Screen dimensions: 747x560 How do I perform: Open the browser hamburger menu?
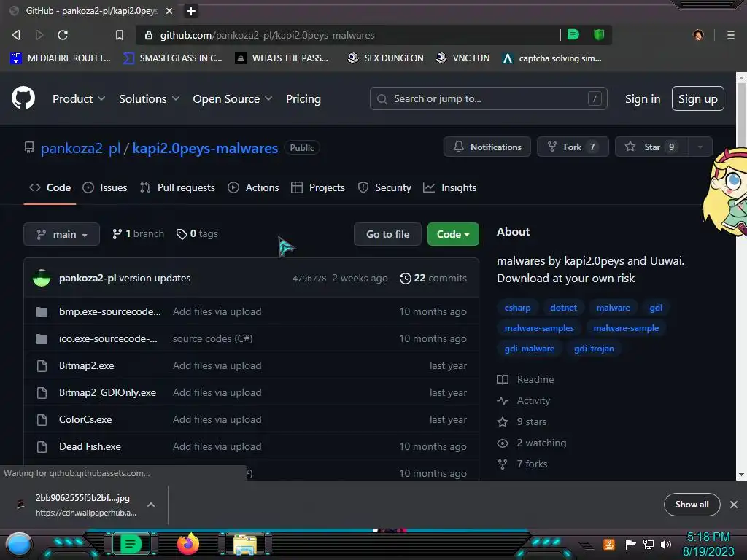pyautogui.click(x=730, y=35)
